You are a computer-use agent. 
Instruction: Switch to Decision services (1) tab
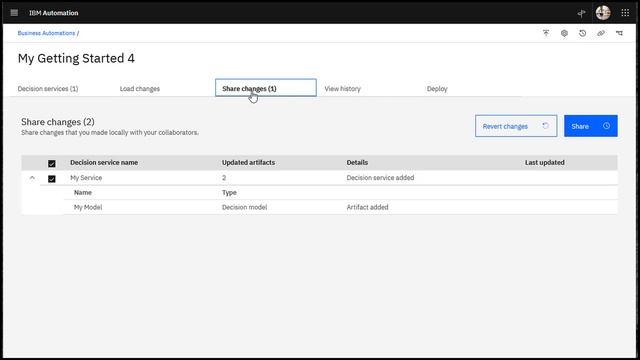tap(48, 89)
